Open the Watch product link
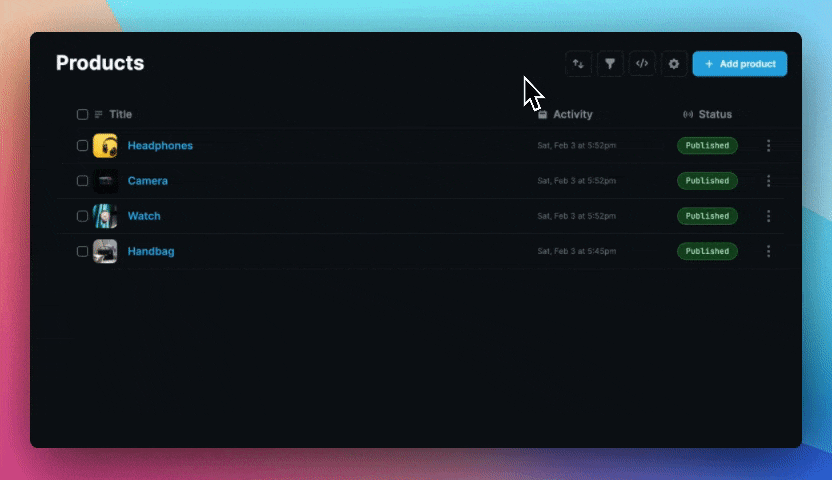 144,216
